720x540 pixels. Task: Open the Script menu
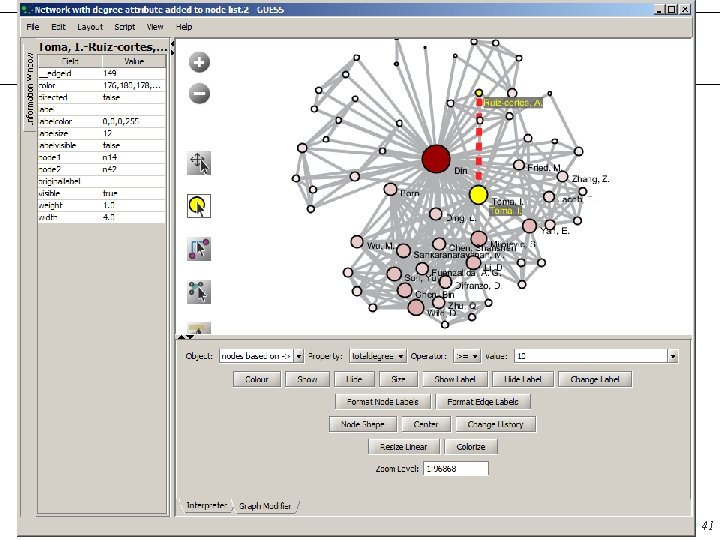click(124, 27)
